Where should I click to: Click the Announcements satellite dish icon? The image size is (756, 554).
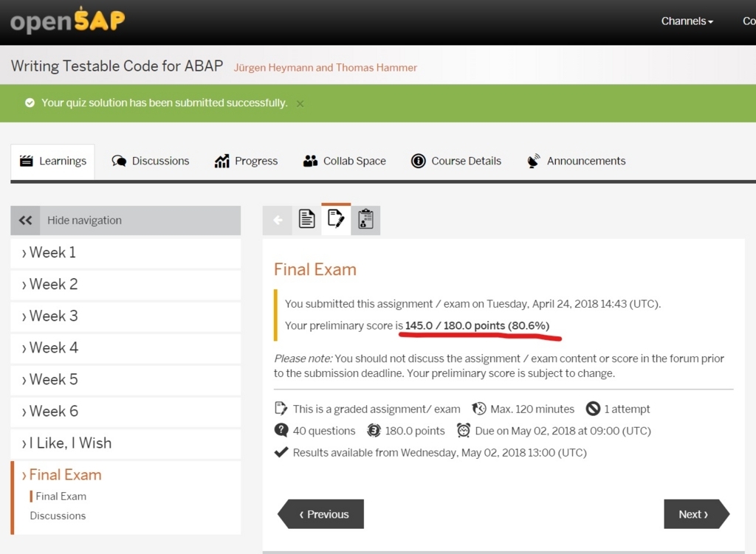coord(534,161)
